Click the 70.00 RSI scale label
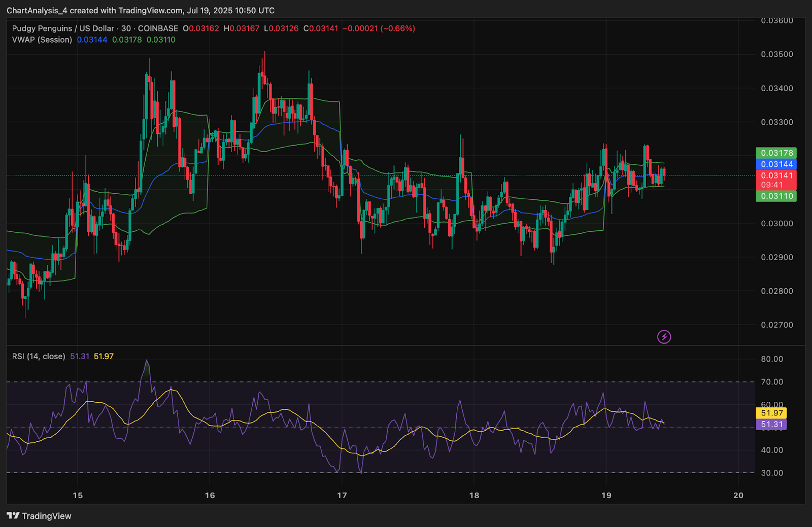The width and height of the screenshot is (812, 527). [772, 382]
